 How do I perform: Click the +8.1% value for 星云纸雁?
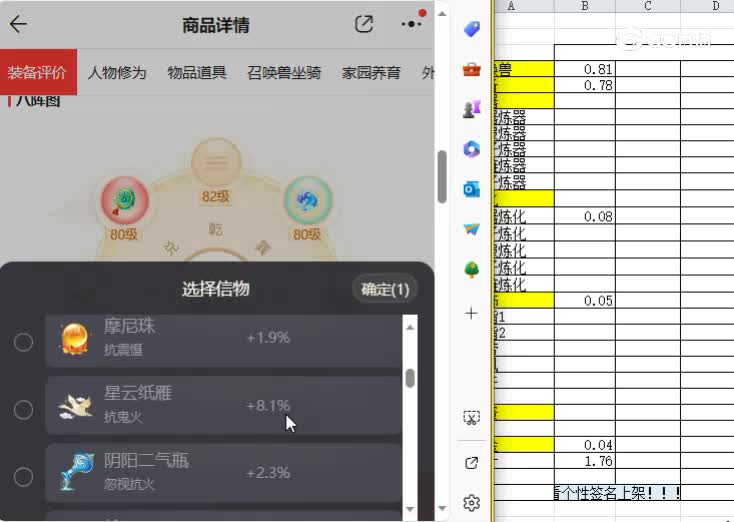click(x=268, y=405)
